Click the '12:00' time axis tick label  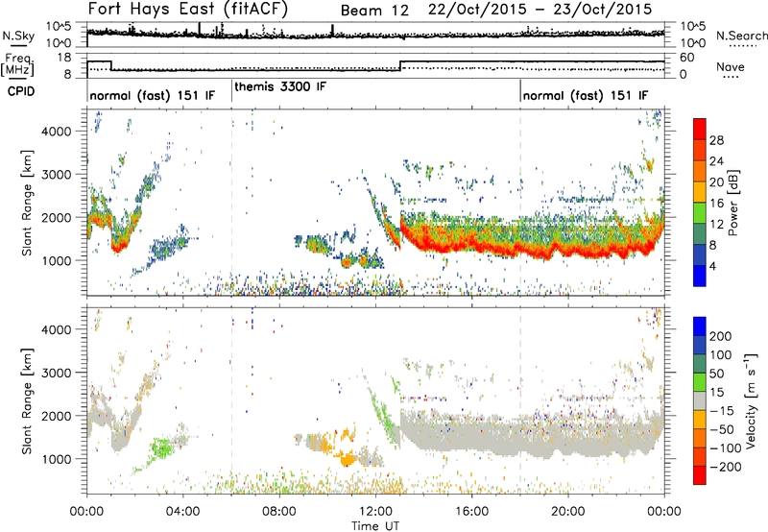[375, 512]
